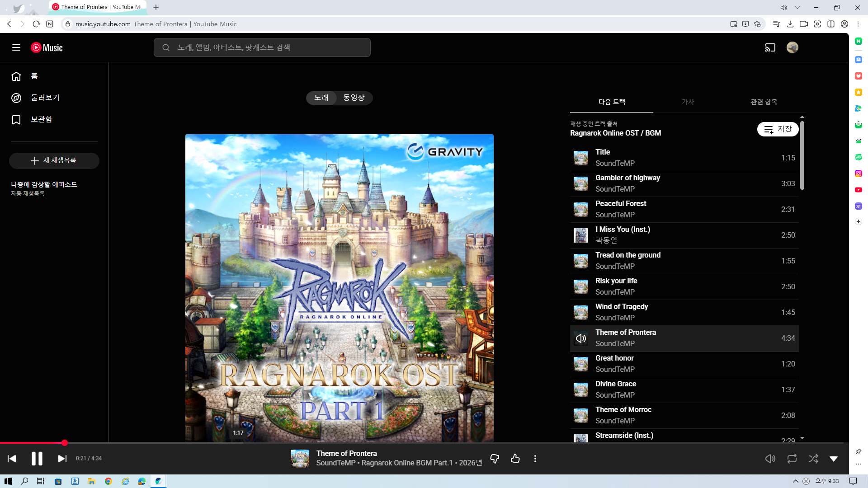Viewport: 868px width, 488px height.
Task: Click the red playback progress bar
Action: click(32, 443)
